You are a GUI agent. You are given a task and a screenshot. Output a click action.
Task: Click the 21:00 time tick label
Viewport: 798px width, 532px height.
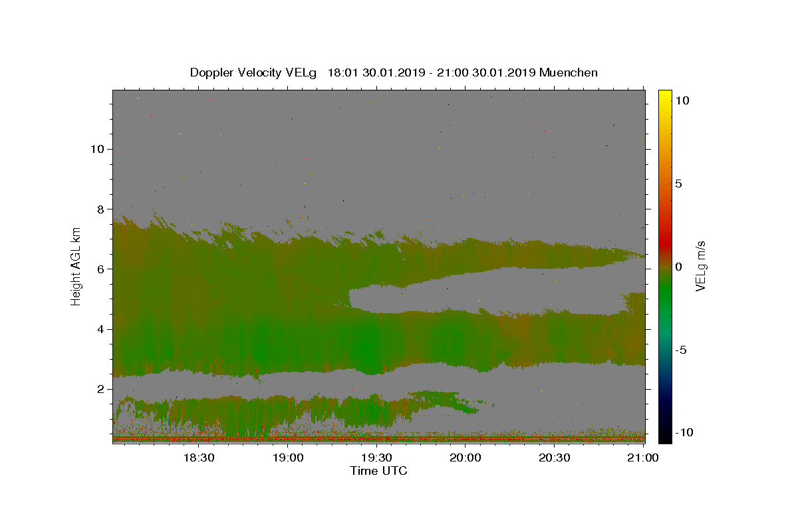[643, 458]
